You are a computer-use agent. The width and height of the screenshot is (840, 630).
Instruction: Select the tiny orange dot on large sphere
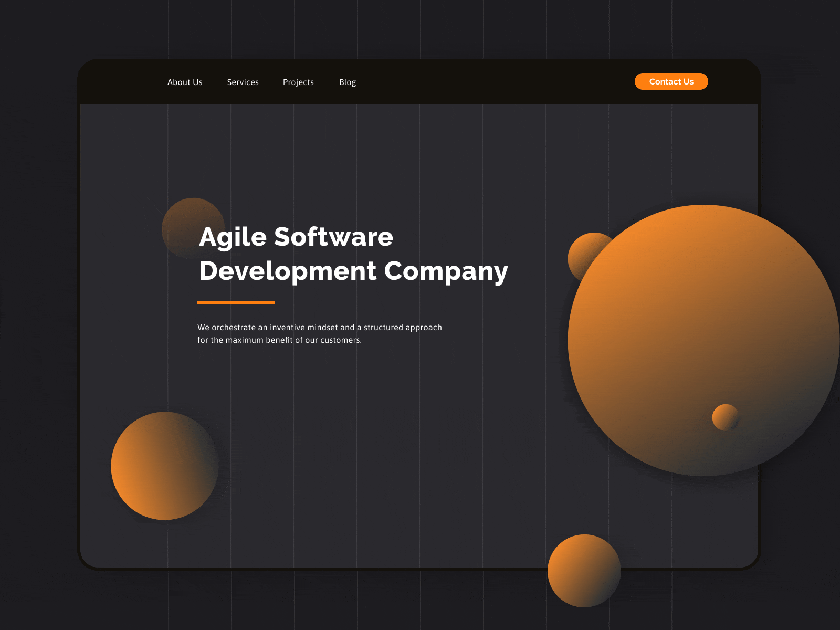click(726, 418)
